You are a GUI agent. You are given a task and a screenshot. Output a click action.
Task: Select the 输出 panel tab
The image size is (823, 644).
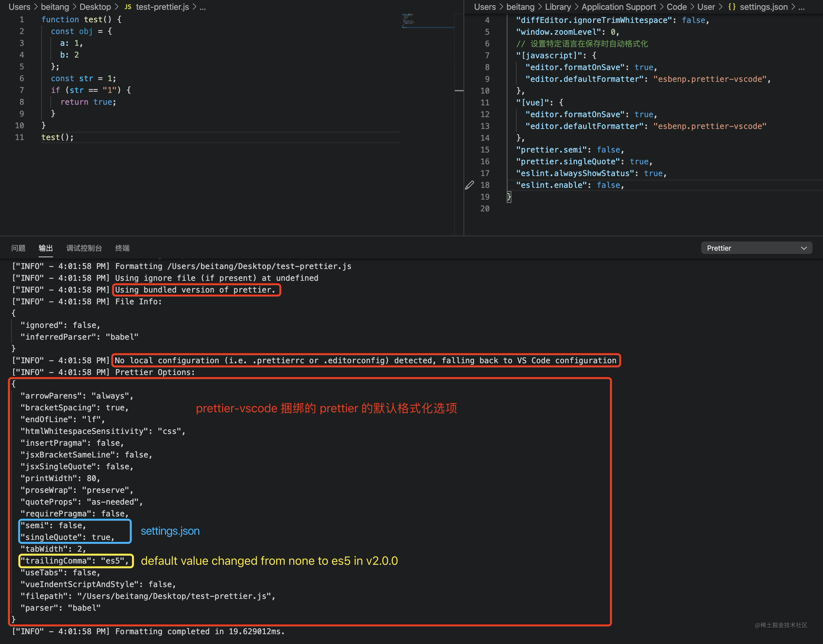click(x=46, y=248)
